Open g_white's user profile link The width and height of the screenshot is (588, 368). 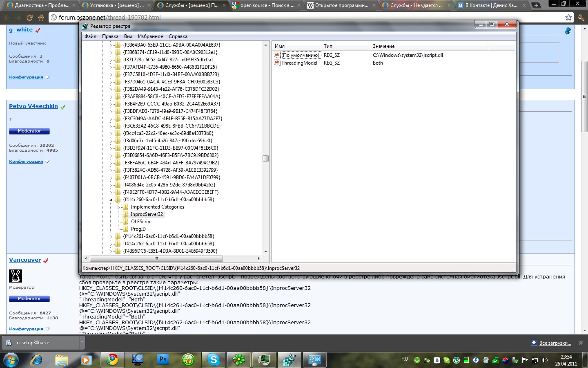tap(21, 30)
